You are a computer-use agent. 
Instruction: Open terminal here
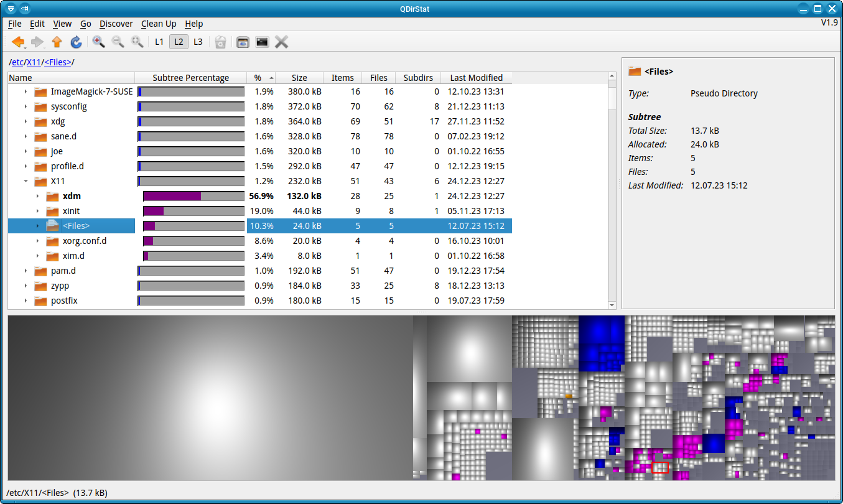(x=262, y=42)
